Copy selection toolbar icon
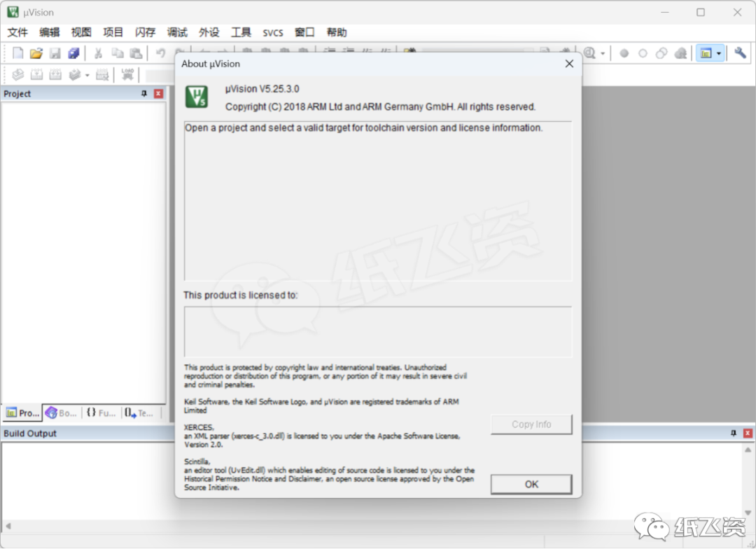756x549 pixels. point(117,53)
